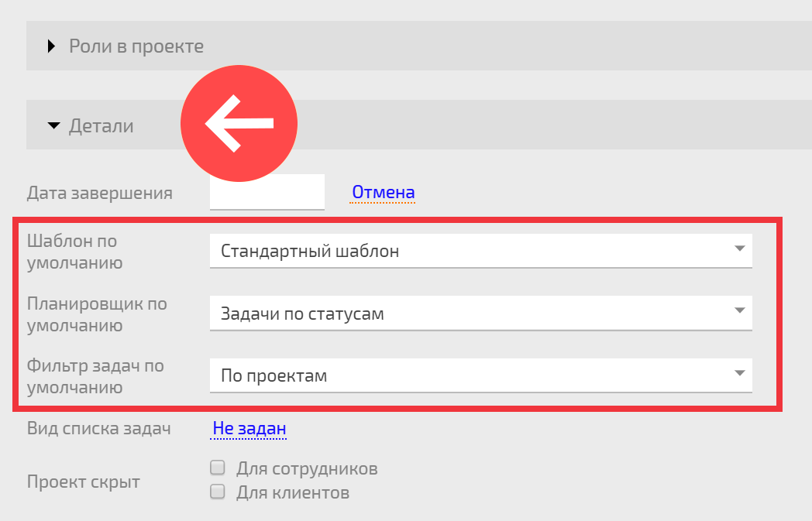Open the Планировщик по умолчанию dropdown
Viewport: 812px width, 521px height.
coord(480,314)
